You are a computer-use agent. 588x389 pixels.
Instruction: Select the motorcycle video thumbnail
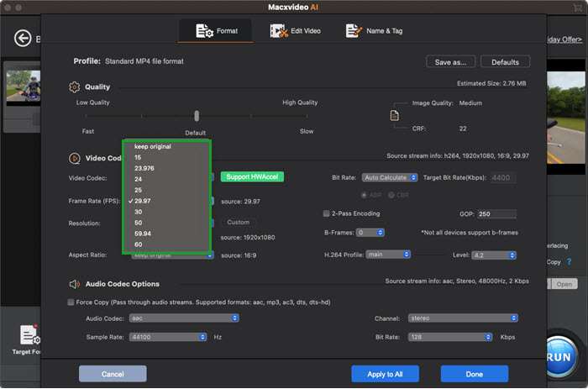[24, 87]
